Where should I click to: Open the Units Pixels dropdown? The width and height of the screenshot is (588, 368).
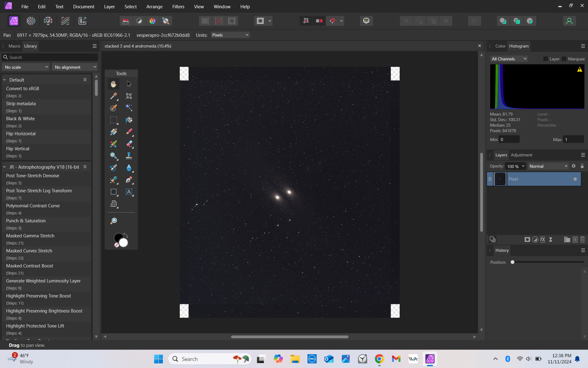pyautogui.click(x=230, y=35)
